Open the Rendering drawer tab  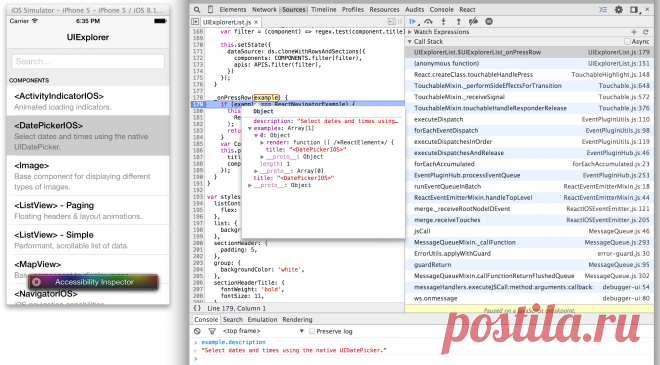click(x=297, y=320)
